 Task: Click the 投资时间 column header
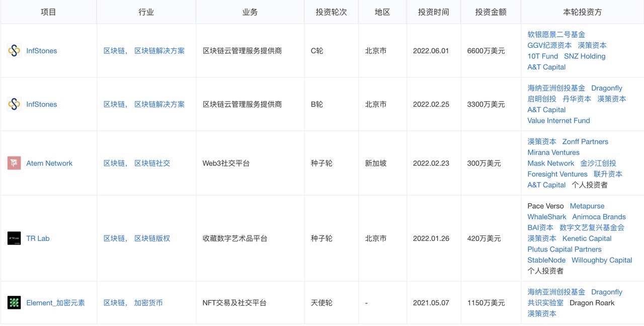[x=433, y=12]
